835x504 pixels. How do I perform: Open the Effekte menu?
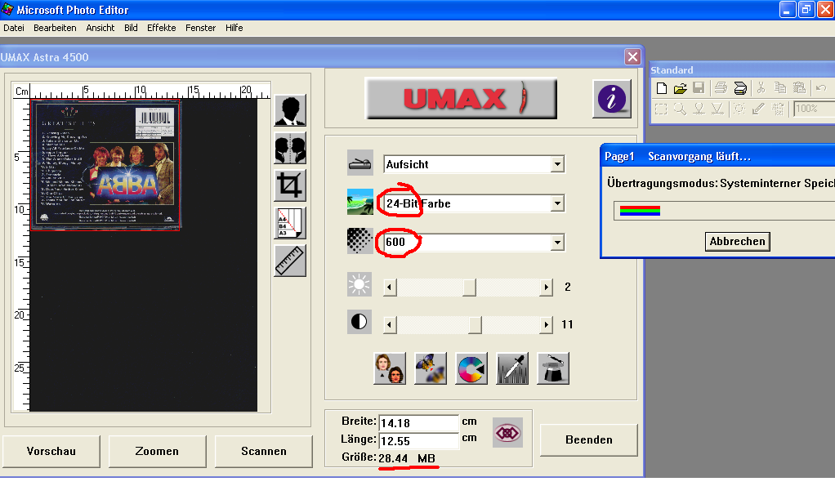tap(161, 28)
